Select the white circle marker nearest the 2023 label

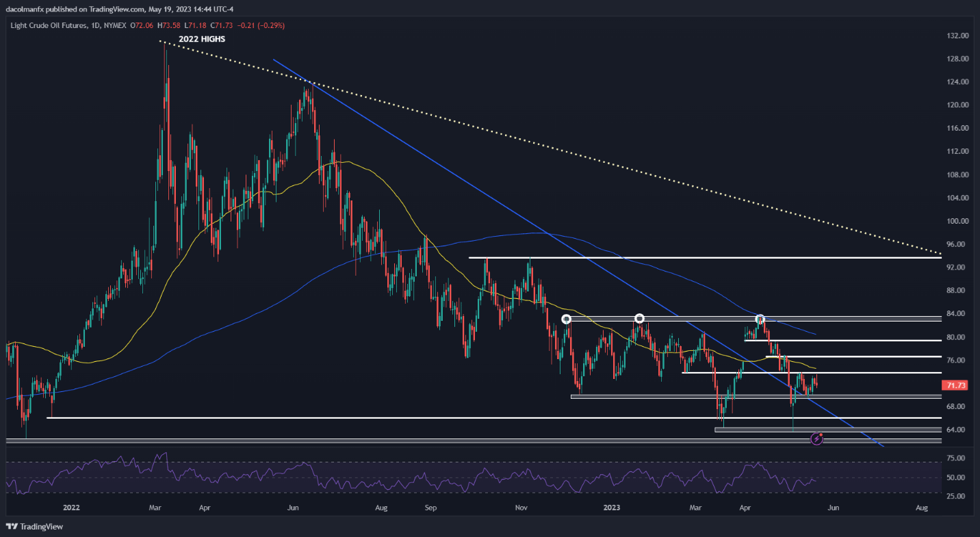pos(639,318)
